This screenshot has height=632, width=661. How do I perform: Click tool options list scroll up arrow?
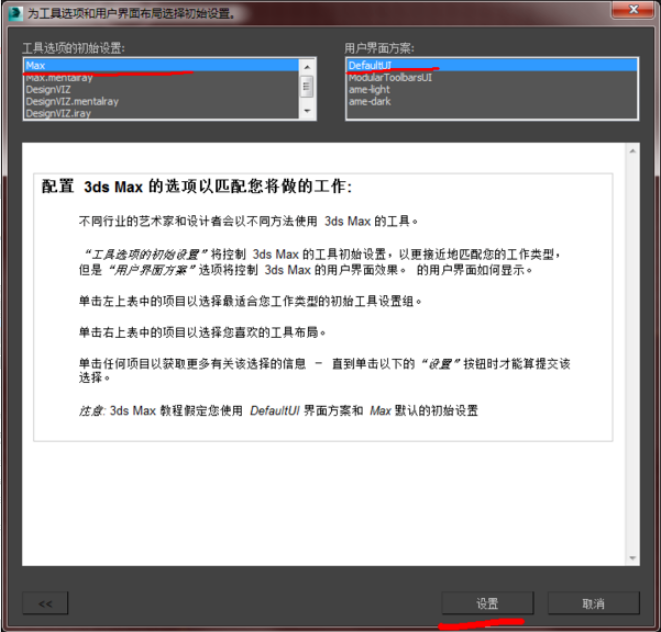click(x=307, y=67)
